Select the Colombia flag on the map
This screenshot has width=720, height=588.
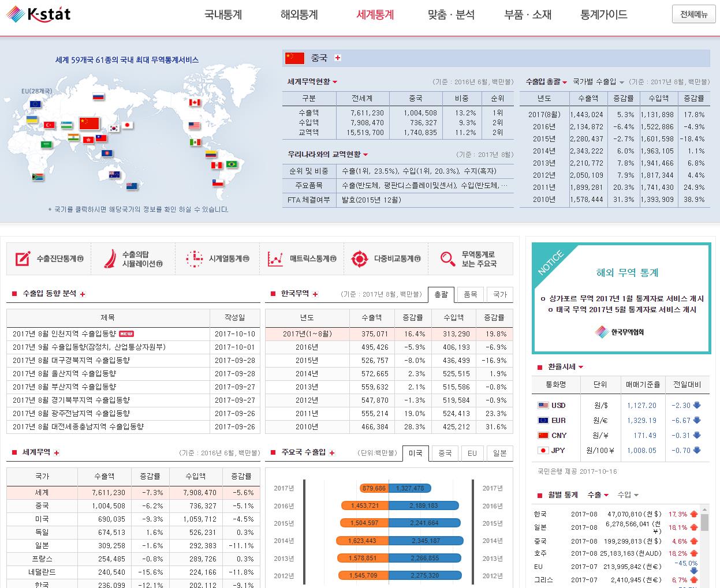(211, 154)
